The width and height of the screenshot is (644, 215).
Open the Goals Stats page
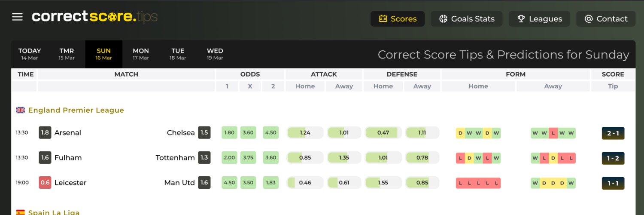(466, 19)
